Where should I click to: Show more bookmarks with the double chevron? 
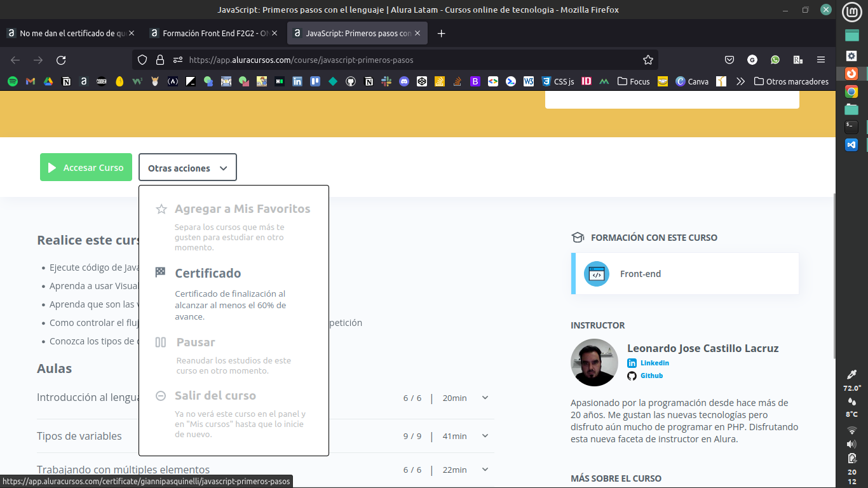tap(740, 81)
